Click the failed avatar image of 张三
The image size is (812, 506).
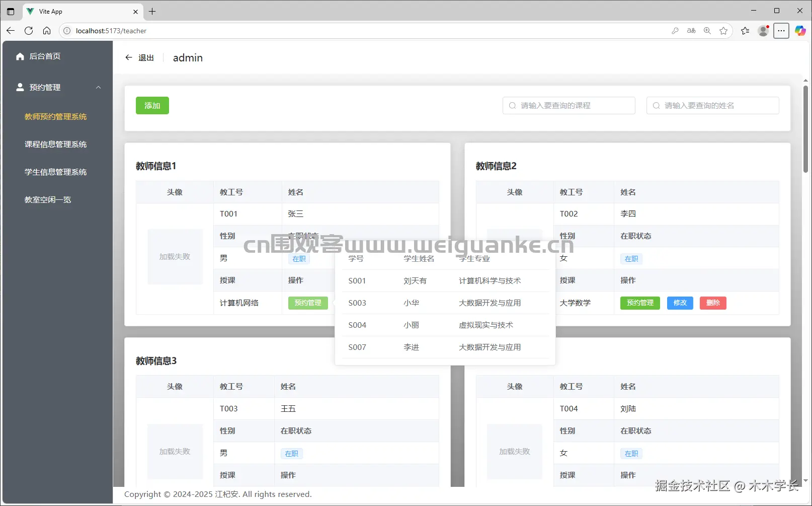click(175, 257)
